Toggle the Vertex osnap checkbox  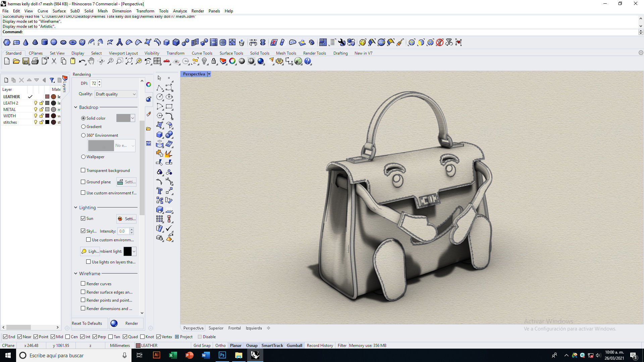coord(158,337)
